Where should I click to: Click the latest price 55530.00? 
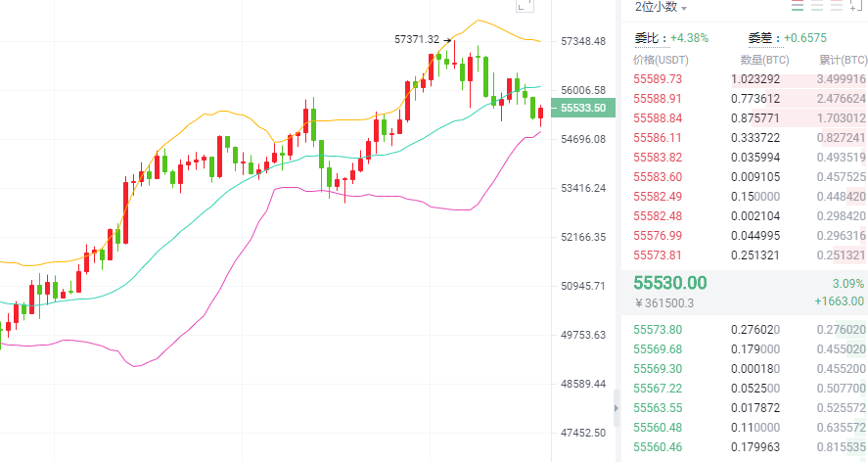(x=670, y=283)
